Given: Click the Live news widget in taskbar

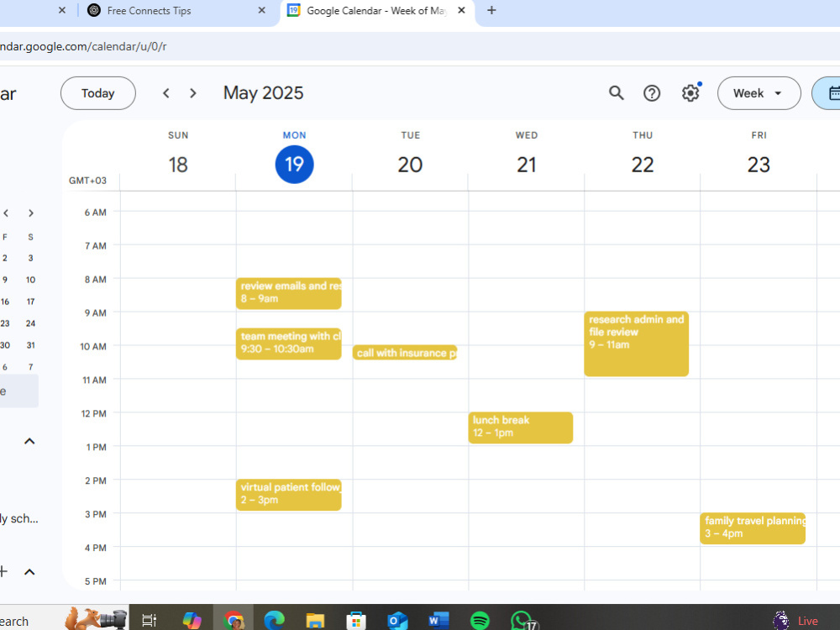Looking at the screenshot, I should pyautogui.click(x=795, y=621).
